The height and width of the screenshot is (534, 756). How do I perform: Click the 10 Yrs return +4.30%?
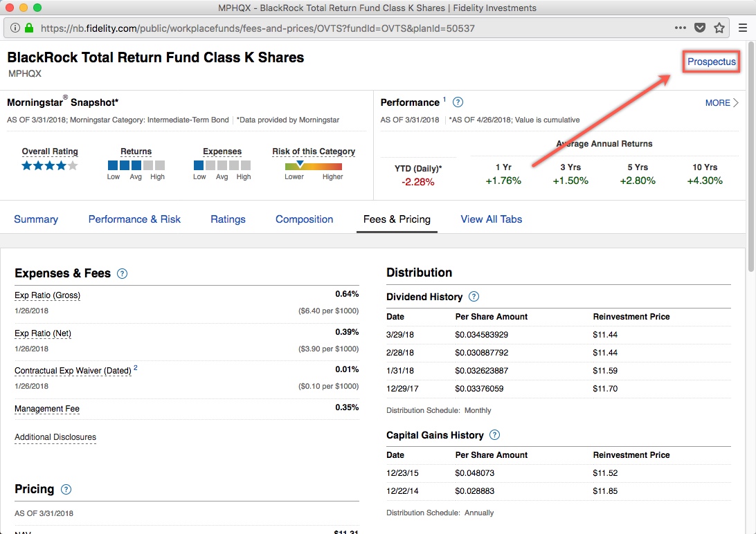704,181
